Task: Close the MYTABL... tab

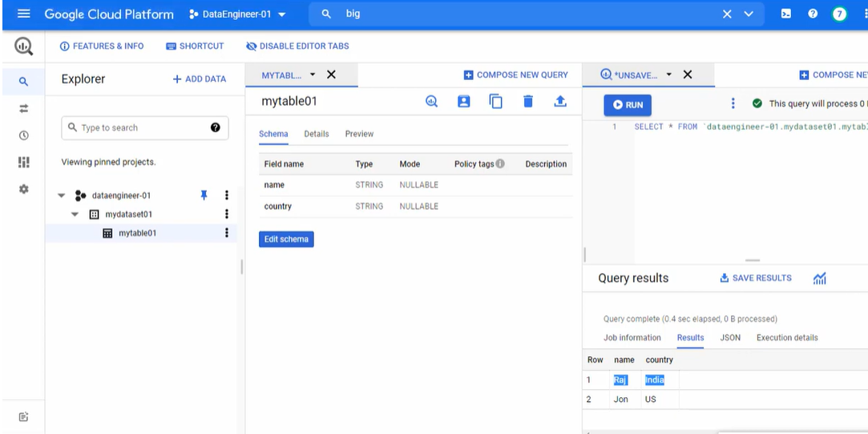Action: (331, 74)
